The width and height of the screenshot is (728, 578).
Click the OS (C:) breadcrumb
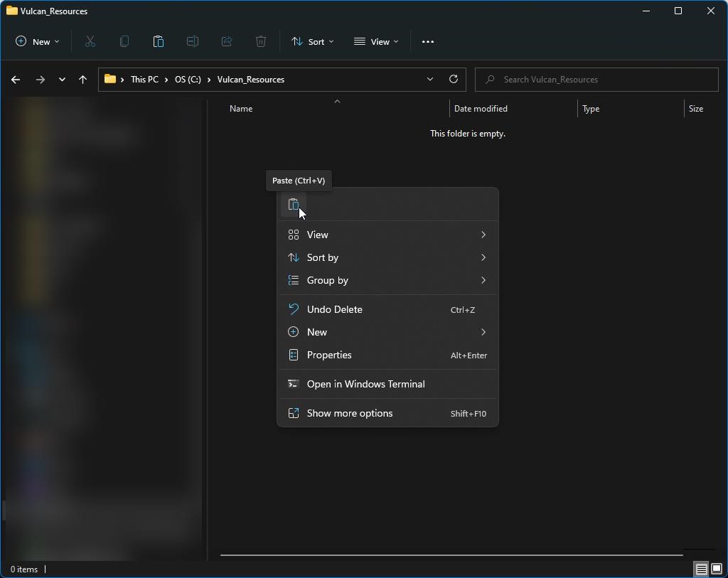(188, 80)
